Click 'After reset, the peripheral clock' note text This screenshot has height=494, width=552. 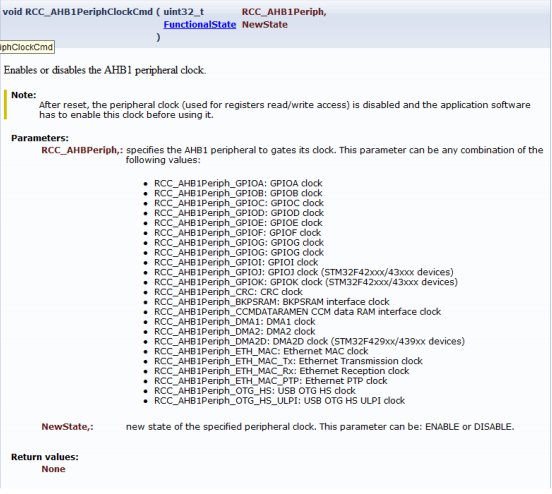[x=284, y=110]
